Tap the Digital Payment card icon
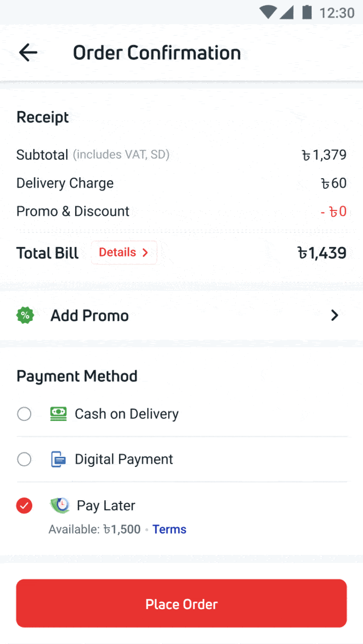The width and height of the screenshot is (363, 644). coord(59,459)
